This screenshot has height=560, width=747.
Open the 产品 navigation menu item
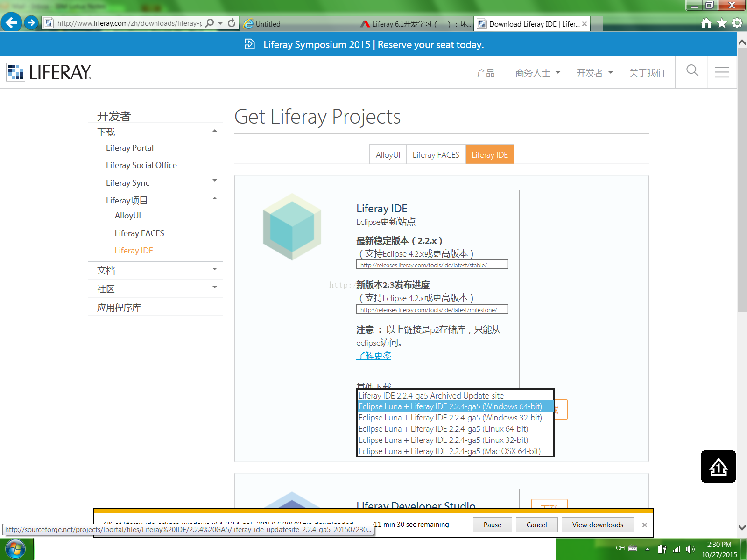click(x=486, y=73)
